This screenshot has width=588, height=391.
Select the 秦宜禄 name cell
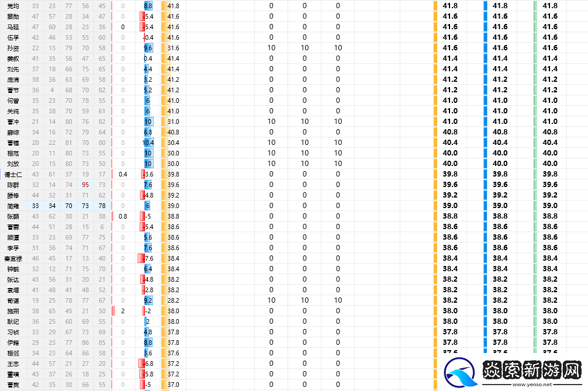[x=13, y=258]
